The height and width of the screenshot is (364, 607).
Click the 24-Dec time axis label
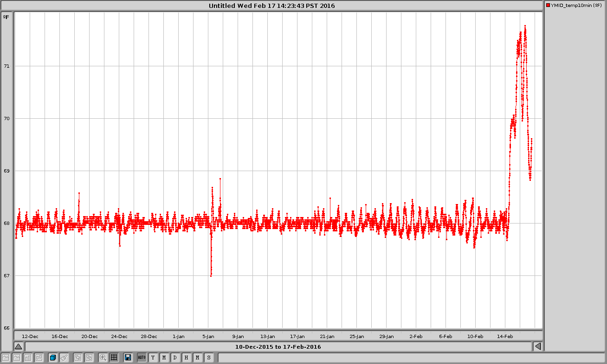click(119, 336)
